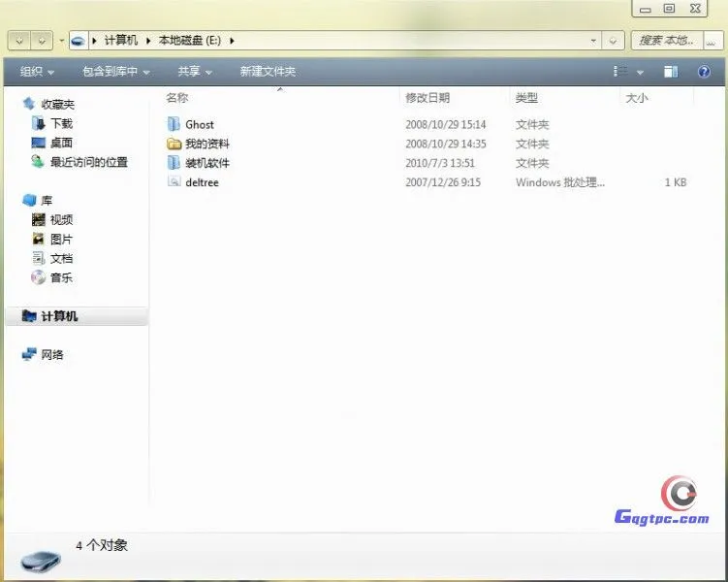Click the search box 搜索 本地...

(x=667, y=41)
